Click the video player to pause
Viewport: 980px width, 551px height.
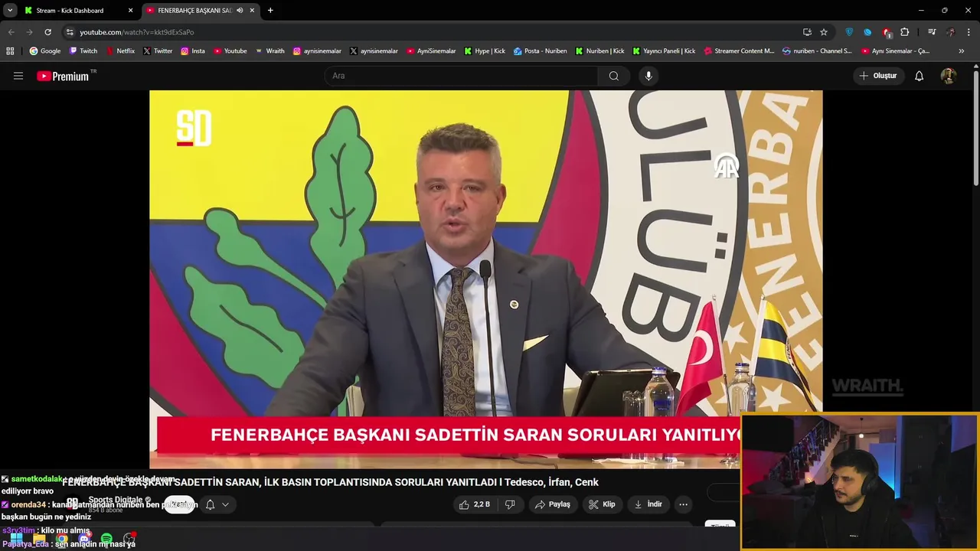(x=485, y=279)
